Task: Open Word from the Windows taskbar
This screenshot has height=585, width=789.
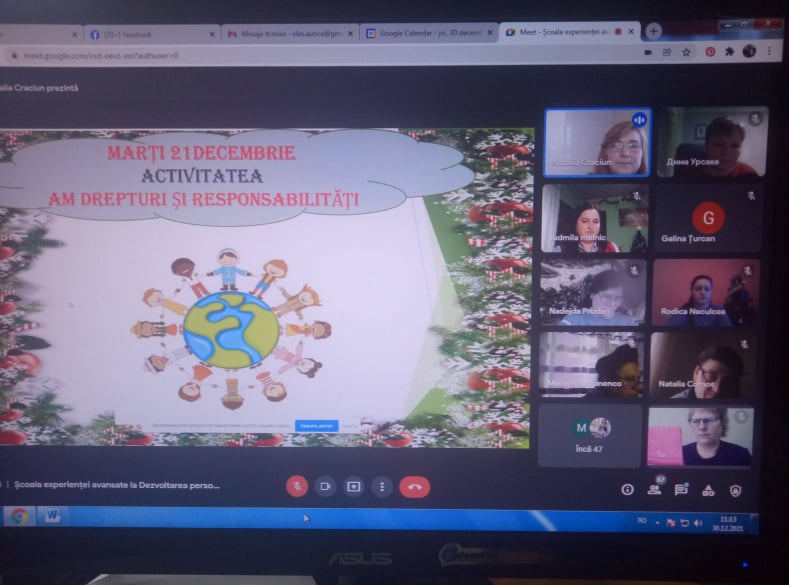Action: point(51,516)
